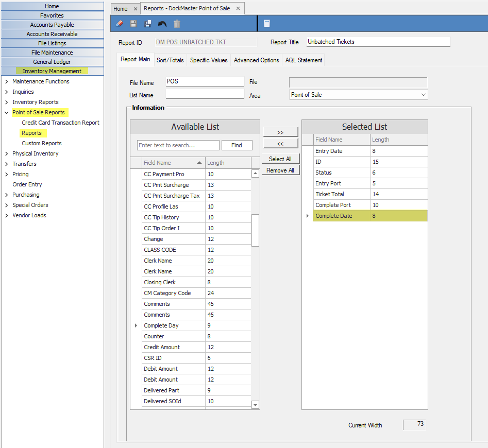
Task: Collapse Point of Sale Reports node
Action: 7,112
